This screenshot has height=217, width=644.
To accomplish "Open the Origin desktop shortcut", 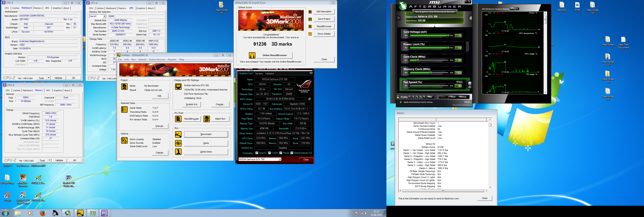I will [7, 197].
